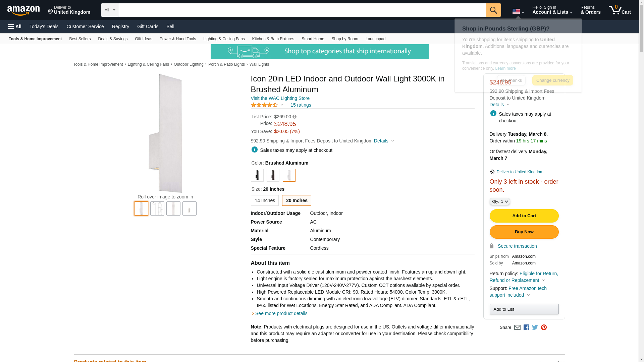The height and width of the screenshot is (362, 644).
Task: Share product via Twitter icon
Action: point(535,327)
